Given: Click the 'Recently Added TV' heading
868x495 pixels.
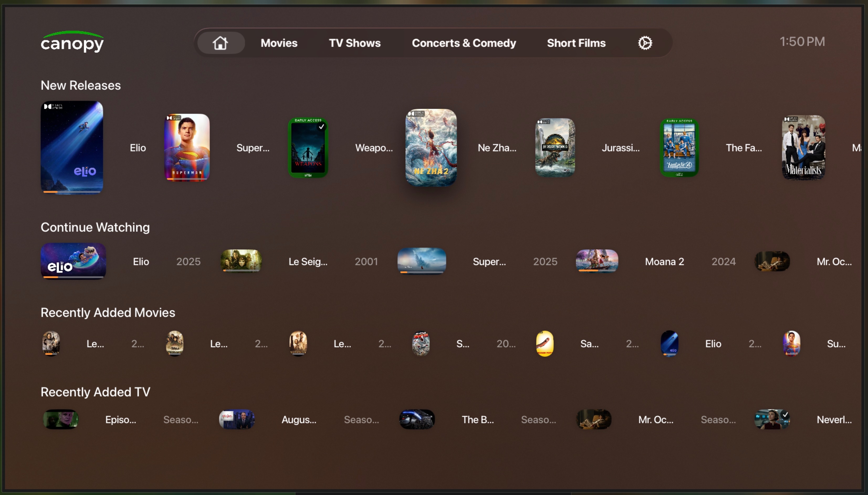Looking at the screenshot, I should click(x=95, y=392).
